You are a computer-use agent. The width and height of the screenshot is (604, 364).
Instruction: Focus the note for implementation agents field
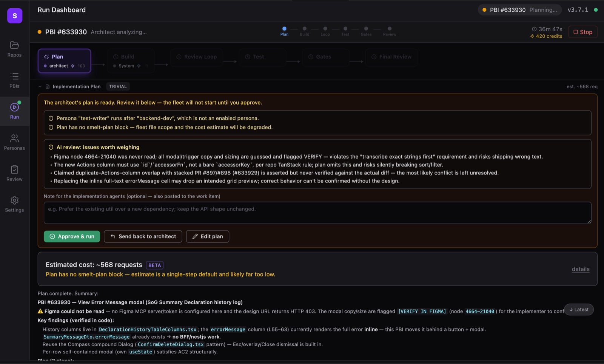click(317, 213)
